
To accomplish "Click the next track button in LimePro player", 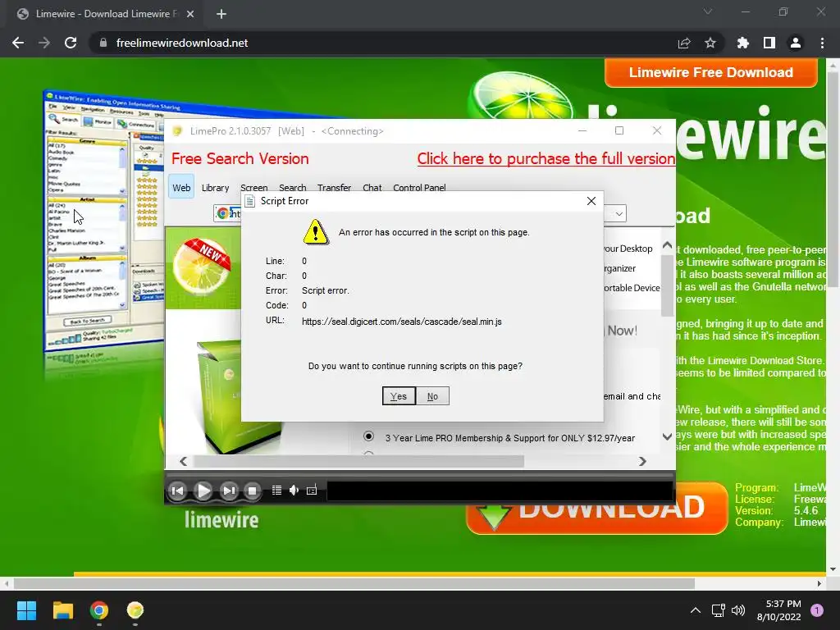I will click(229, 491).
